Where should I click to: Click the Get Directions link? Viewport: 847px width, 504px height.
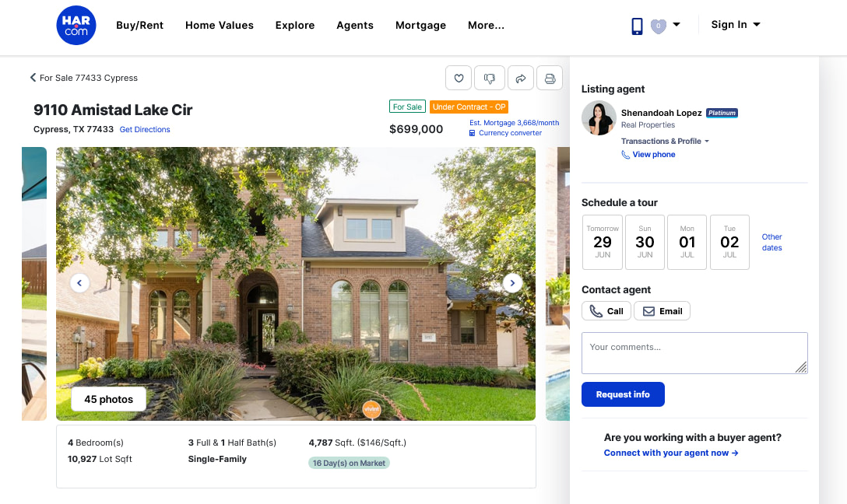pos(145,130)
